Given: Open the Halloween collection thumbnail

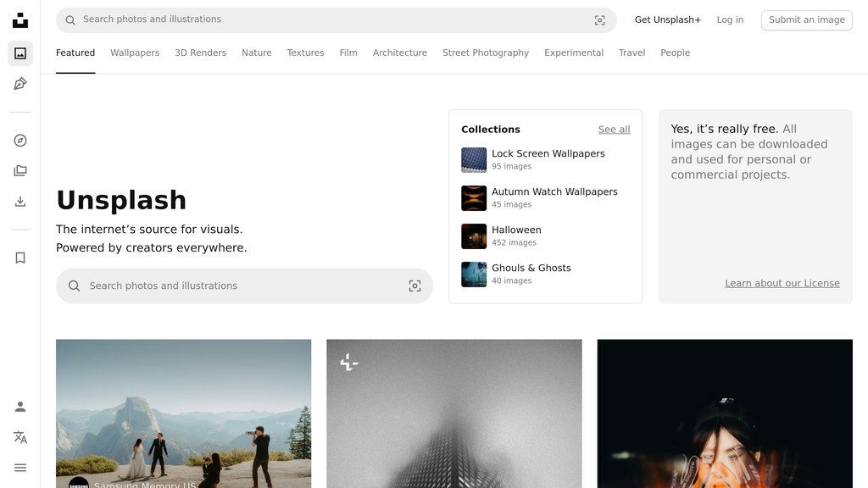Looking at the screenshot, I should (x=473, y=236).
